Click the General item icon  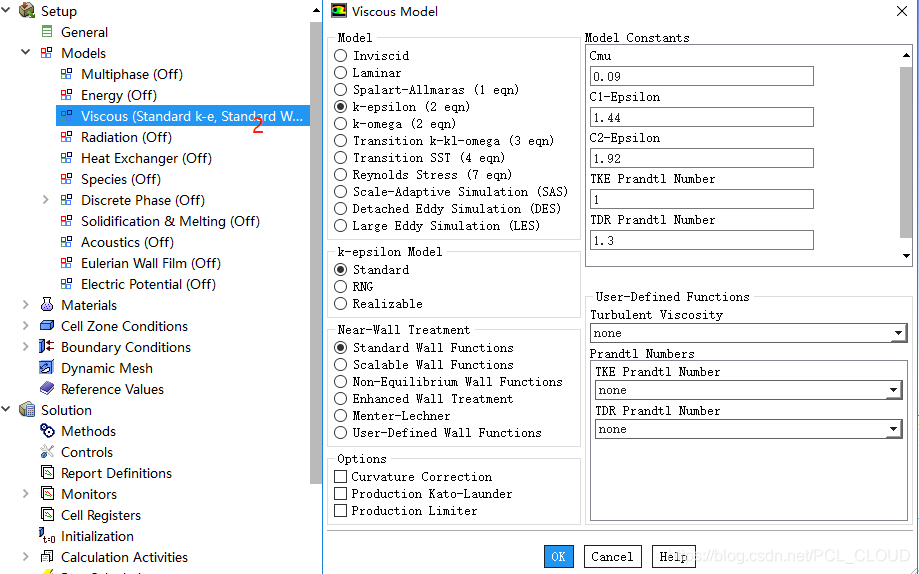pos(47,32)
